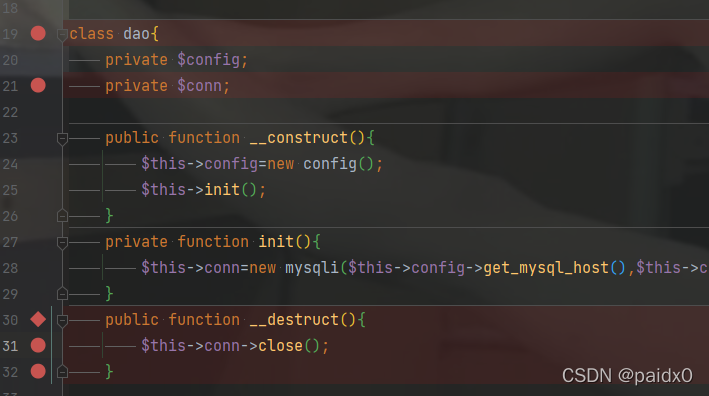Clear the breakpoint on line 32

[38, 372]
